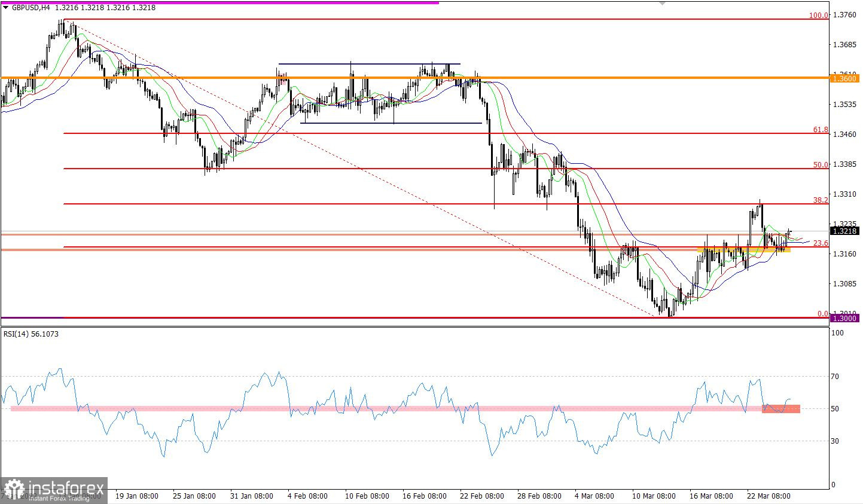Click the purple 1.3000 price level tag
This screenshot has height=504, width=863.
point(844,318)
